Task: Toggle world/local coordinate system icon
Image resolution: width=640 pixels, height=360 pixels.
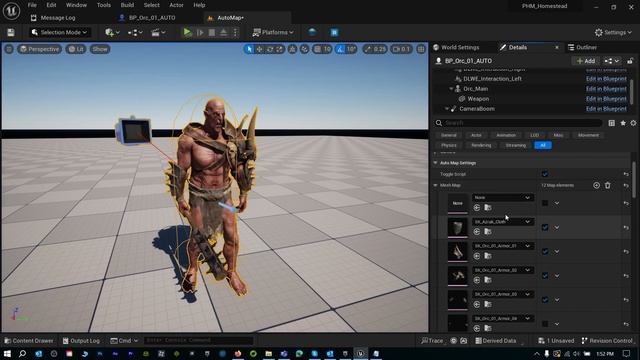Action: tap(292, 49)
